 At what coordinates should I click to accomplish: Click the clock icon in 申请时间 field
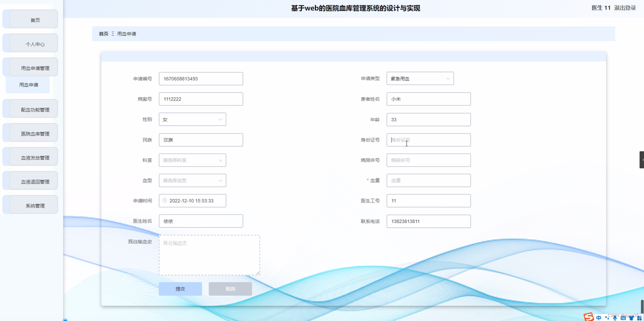pos(165,201)
